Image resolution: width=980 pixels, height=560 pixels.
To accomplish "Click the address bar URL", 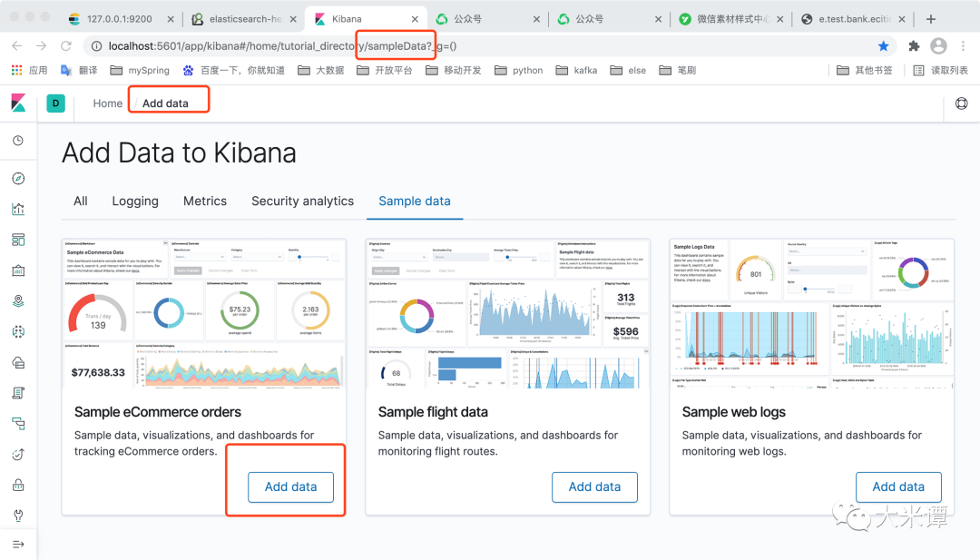I will (x=282, y=45).
